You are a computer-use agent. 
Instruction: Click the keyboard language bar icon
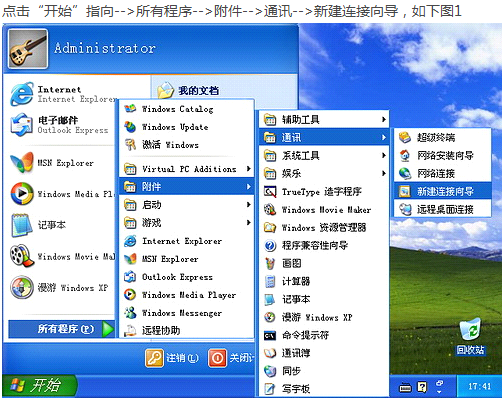click(x=405, y=388)
